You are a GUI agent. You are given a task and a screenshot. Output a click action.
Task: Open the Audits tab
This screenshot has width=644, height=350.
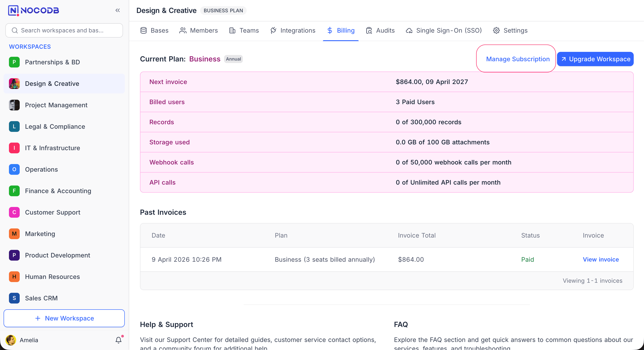pos(380,30)
